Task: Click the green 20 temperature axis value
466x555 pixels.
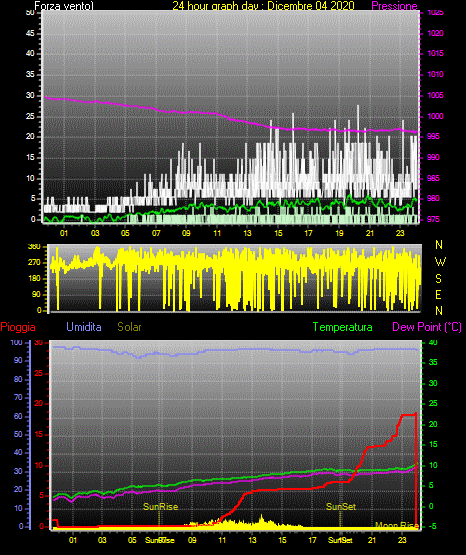Action: point(433,424)
